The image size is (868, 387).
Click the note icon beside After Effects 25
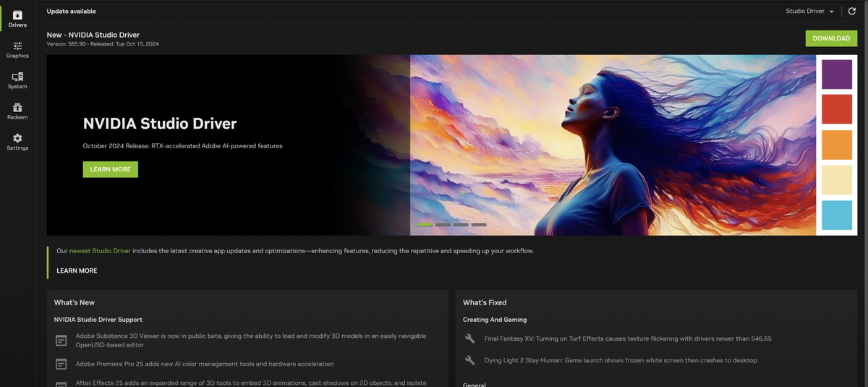click(x=61, y=384)
